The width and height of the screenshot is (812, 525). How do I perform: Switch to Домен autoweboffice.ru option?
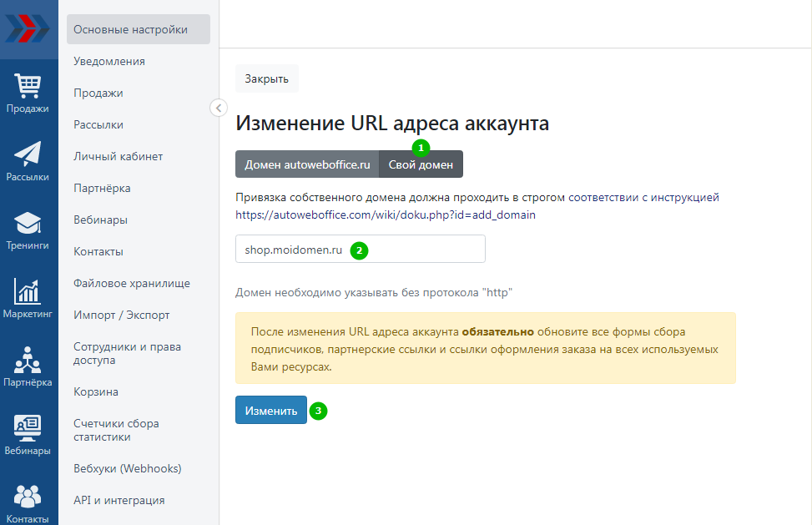click(x=307, y=164)
